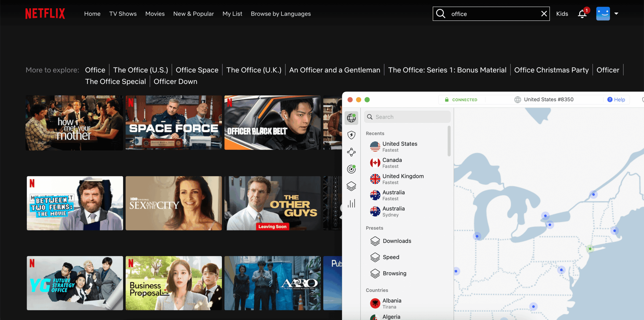
Task: Click the Downloads preset layers icon
Action: click(x=375, y=241)
